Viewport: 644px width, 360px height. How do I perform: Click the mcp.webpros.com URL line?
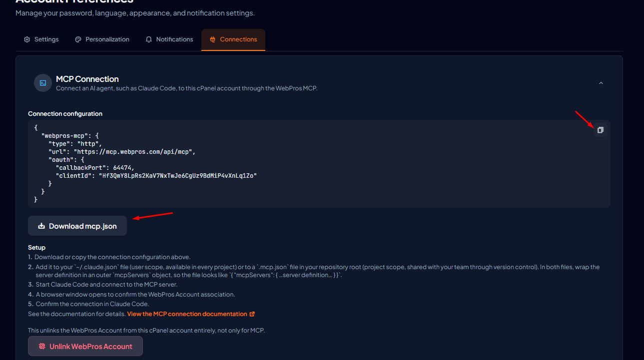coord(122,152)
